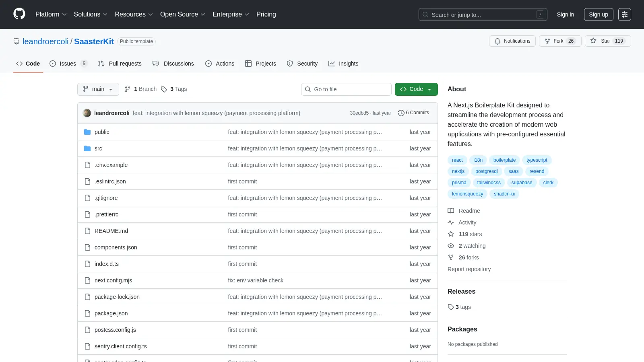Click the branch icon beside 1 Branch
This screenshot has height=362, width=644.
[128, 89]
